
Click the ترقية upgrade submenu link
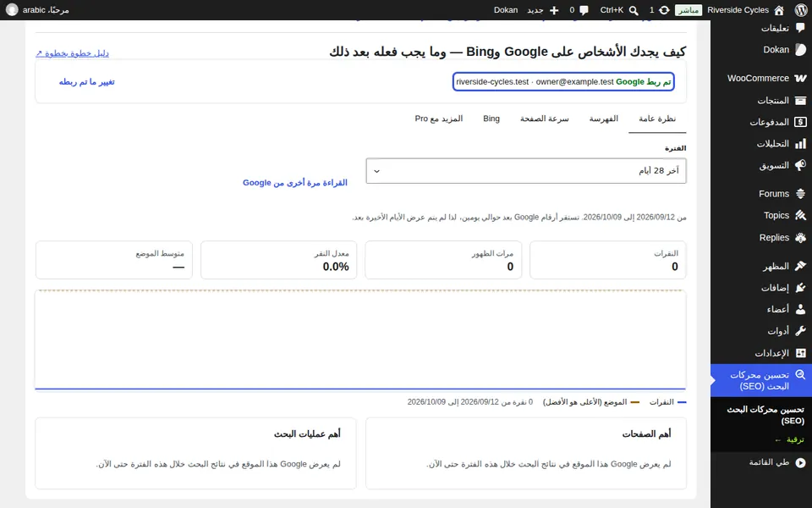pos(790,439)
